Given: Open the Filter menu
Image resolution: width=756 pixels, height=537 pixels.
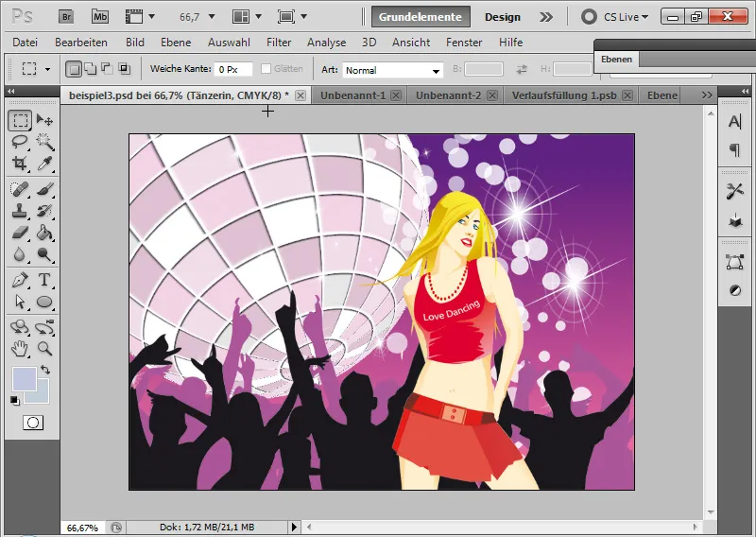Looking at the screenshot, I should (279, 43).
